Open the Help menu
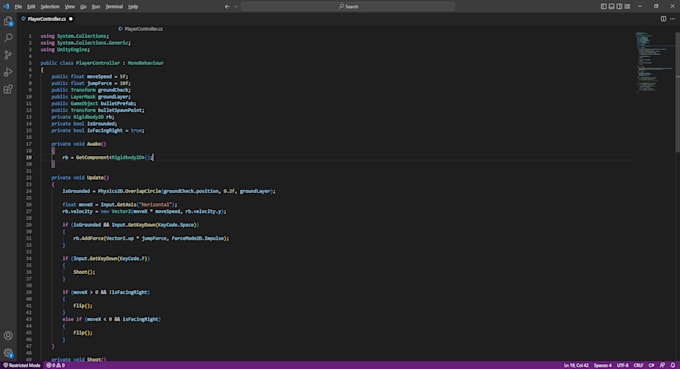 point(133,7)
